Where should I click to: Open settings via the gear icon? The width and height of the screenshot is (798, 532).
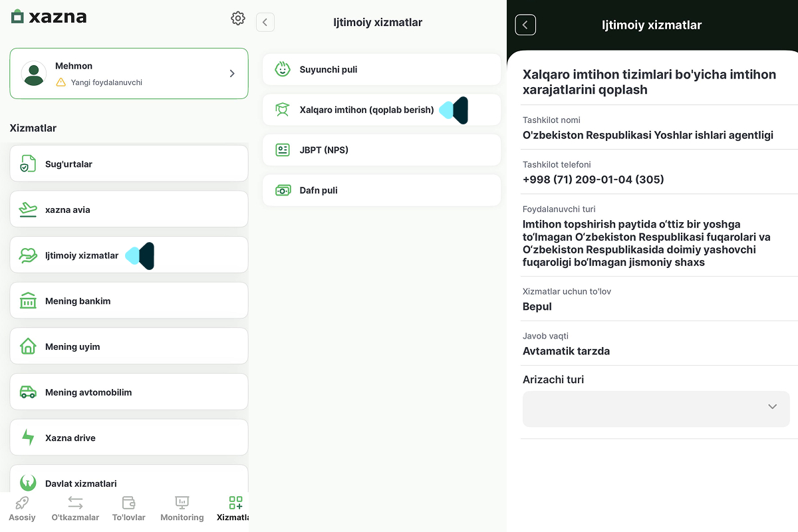(238, 18)
